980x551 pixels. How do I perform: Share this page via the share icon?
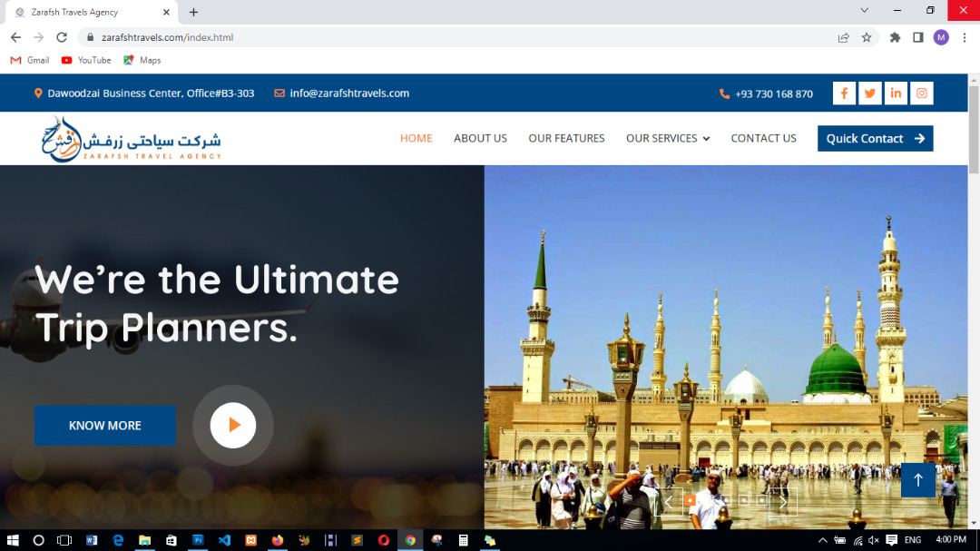tap(844, 37)
